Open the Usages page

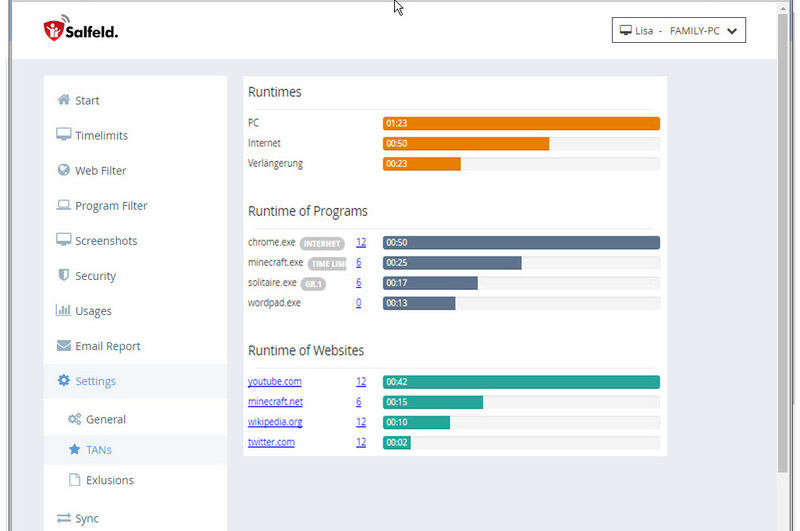135,311
